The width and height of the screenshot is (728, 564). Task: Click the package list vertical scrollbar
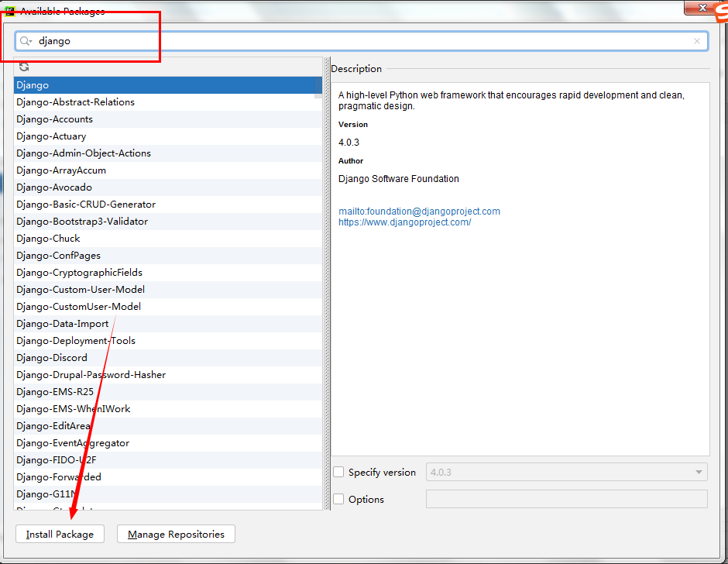pos(318,88)
